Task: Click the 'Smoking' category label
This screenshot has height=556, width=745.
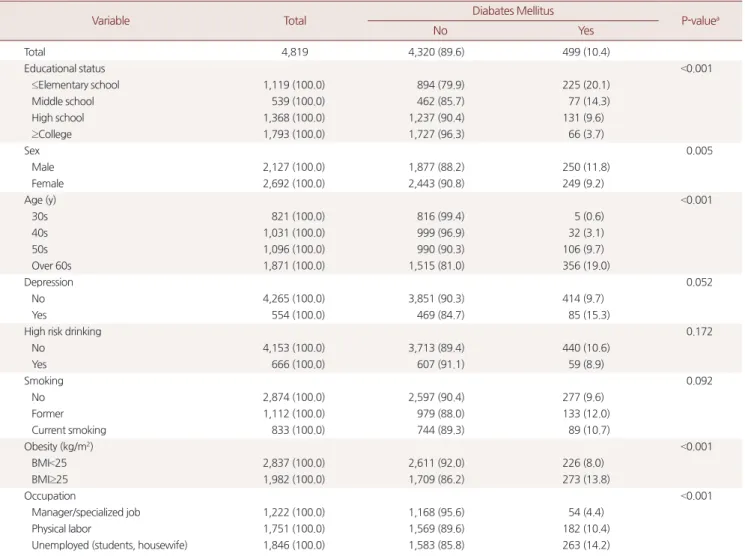Action: pos(43,381)
